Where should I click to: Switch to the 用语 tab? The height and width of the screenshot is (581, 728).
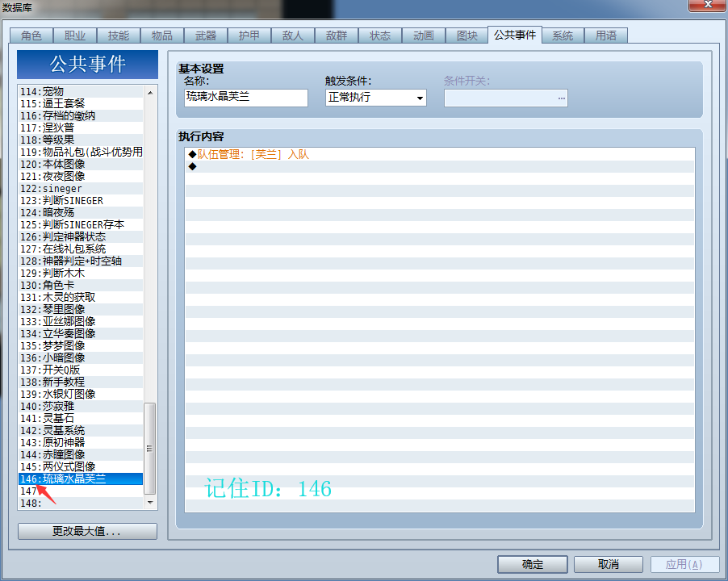coord(606,36)
